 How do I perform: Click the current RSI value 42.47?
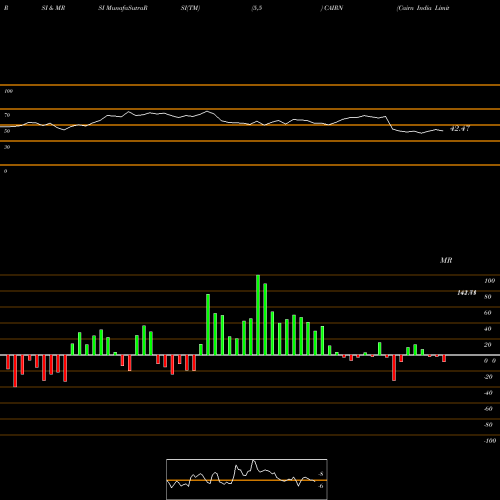460,128
